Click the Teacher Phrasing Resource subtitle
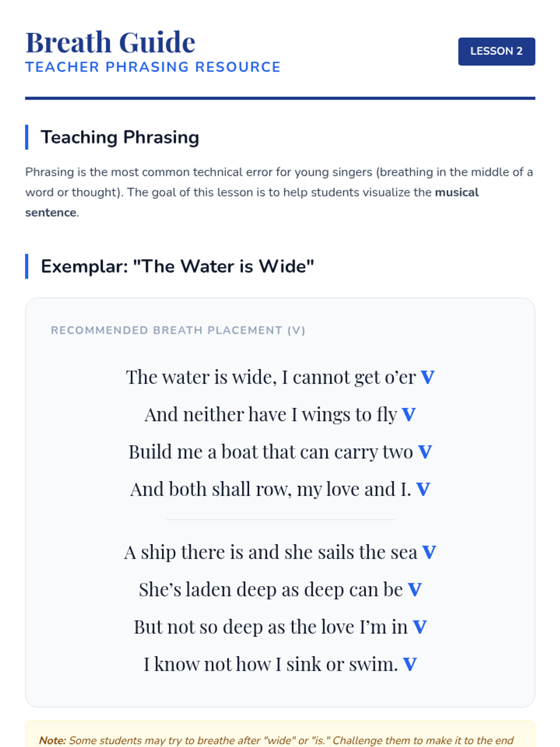560x747 pixels. pyautogui.click(x=153, y=67)
